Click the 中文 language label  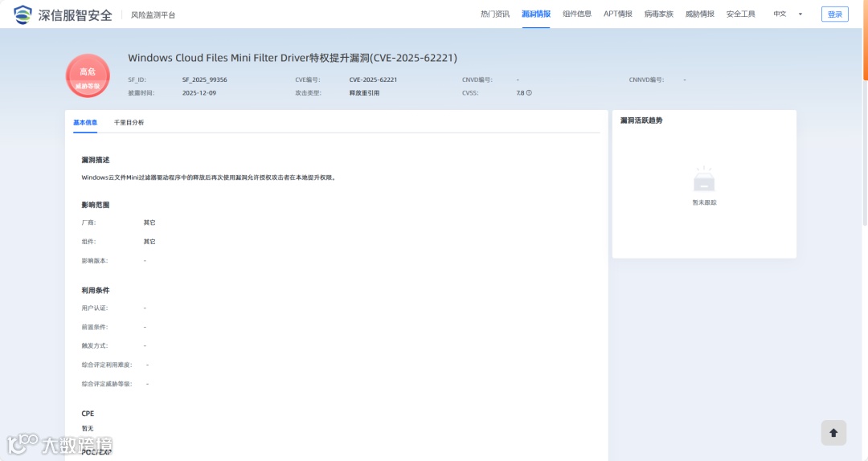[x=780, y=14]
